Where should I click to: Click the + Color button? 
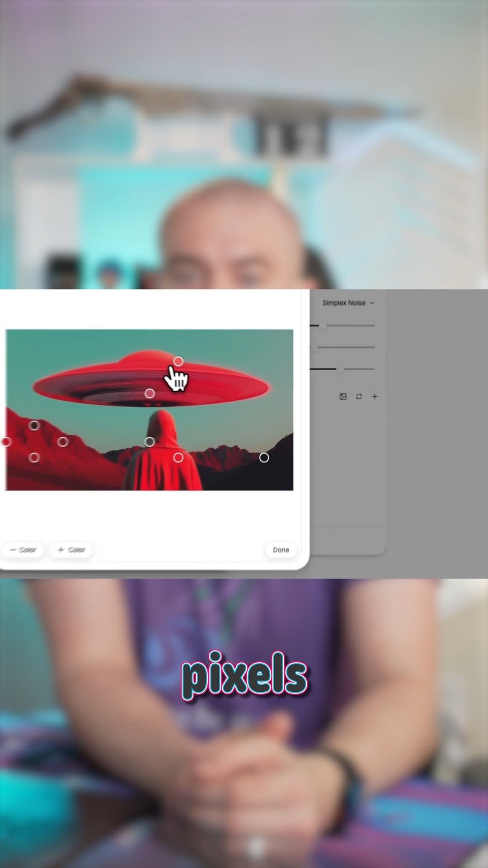coord(71,550)
